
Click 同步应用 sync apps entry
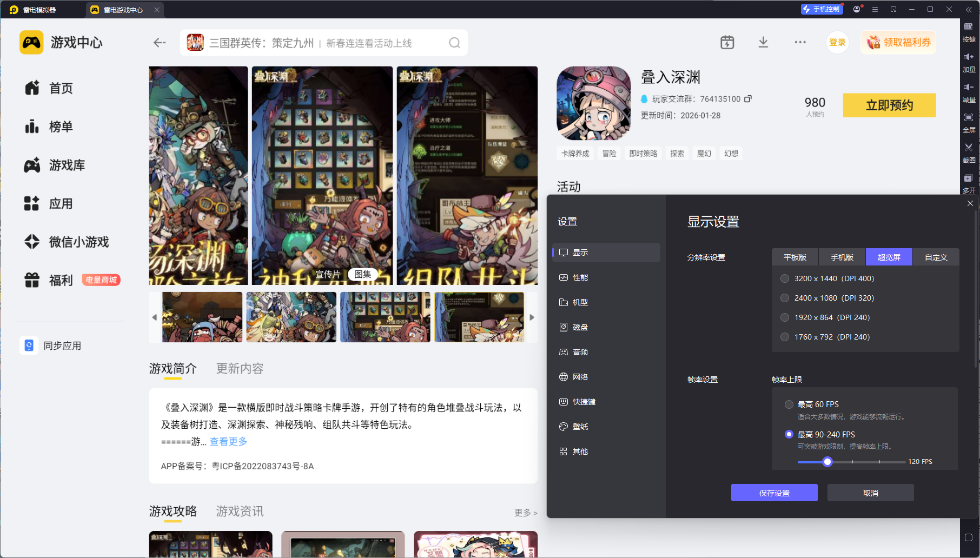(x=51, y=346)
